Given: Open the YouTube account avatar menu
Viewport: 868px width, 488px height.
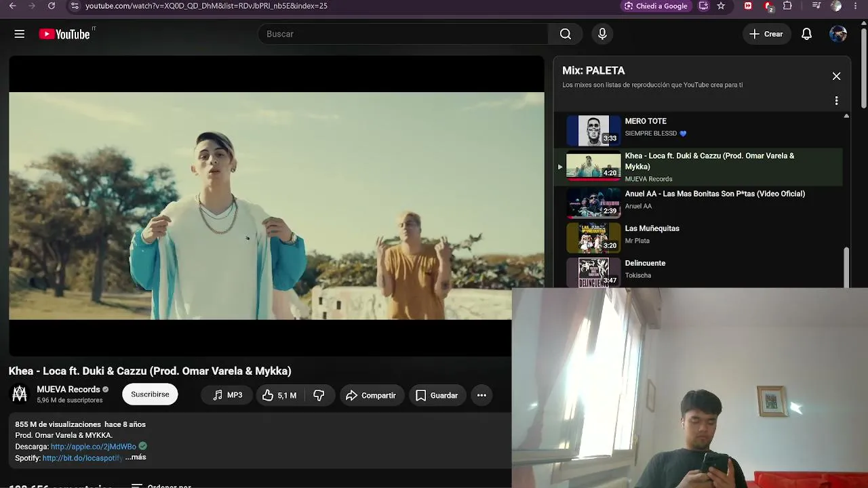Looking at the screenshot, I should [838, 34].
